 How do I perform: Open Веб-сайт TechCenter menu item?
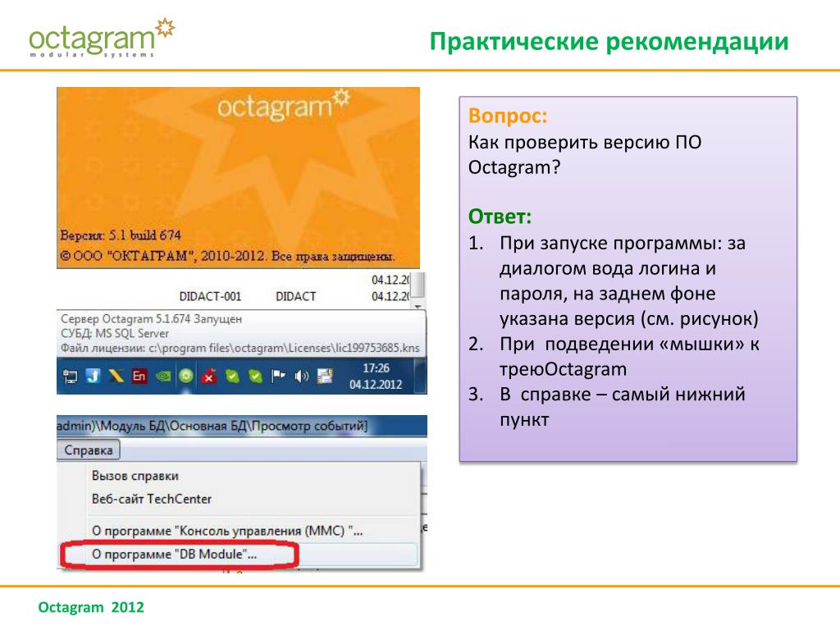[x=152, y=499]
